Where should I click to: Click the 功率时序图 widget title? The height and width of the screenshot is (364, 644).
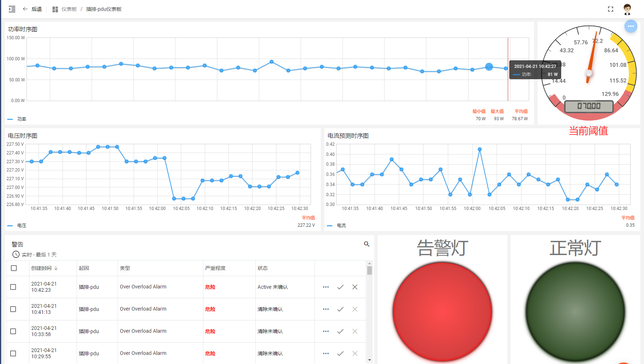(x=23, y=29)
